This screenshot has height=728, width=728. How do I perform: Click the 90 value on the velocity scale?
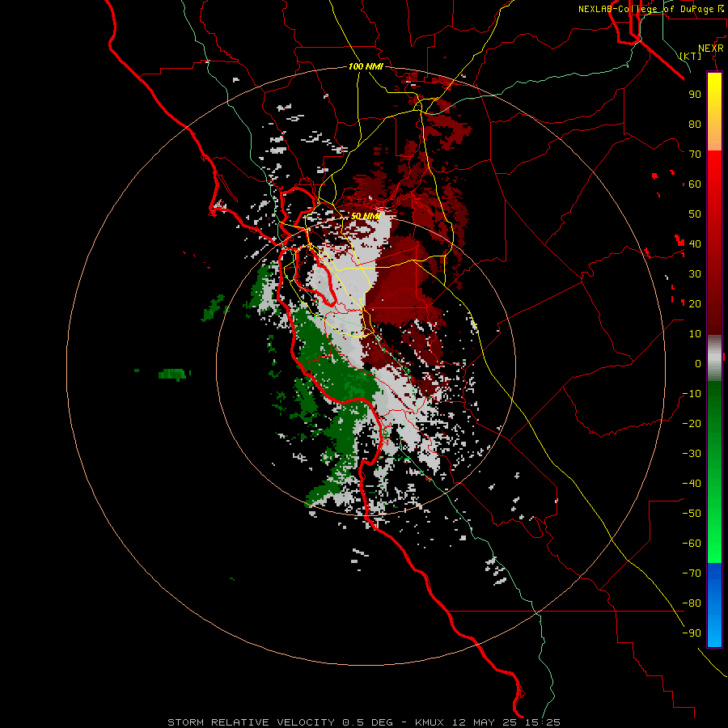[x=695, y=95]
